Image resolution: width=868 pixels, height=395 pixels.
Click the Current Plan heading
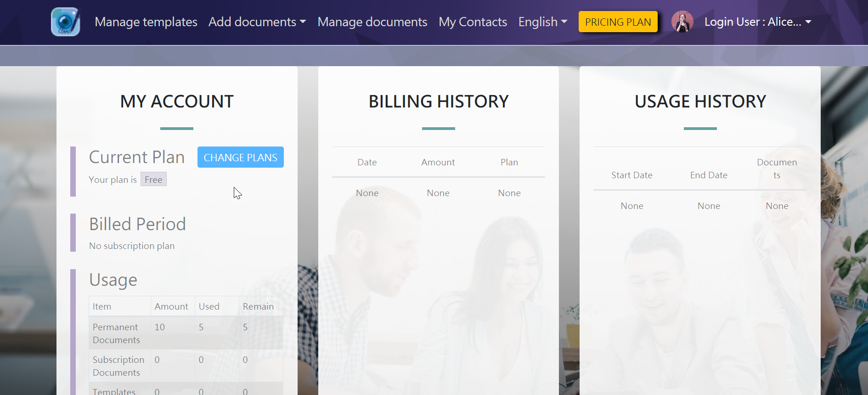coord(137,157)
